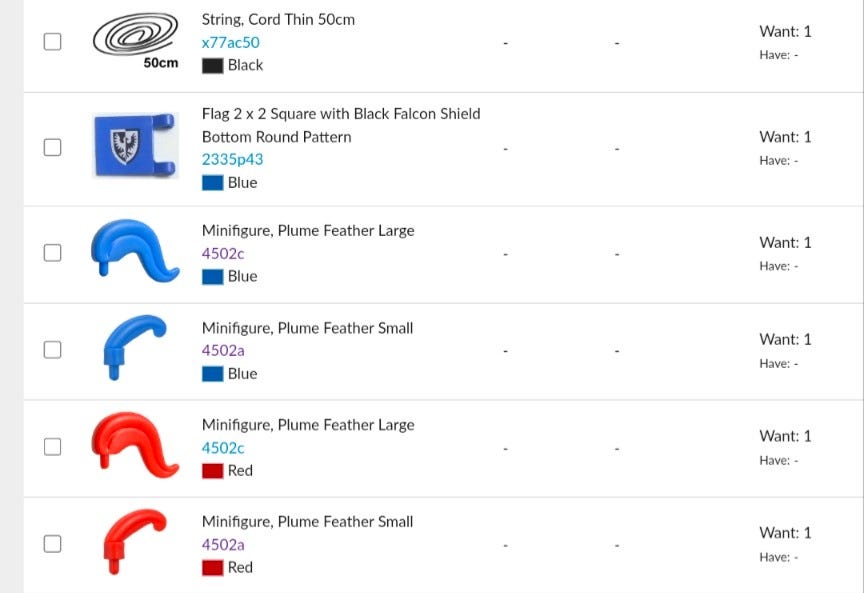Open the red small plume feather image
Image resolution: width=864 pixels, height=593 pixels.
[x=134, y=542]
